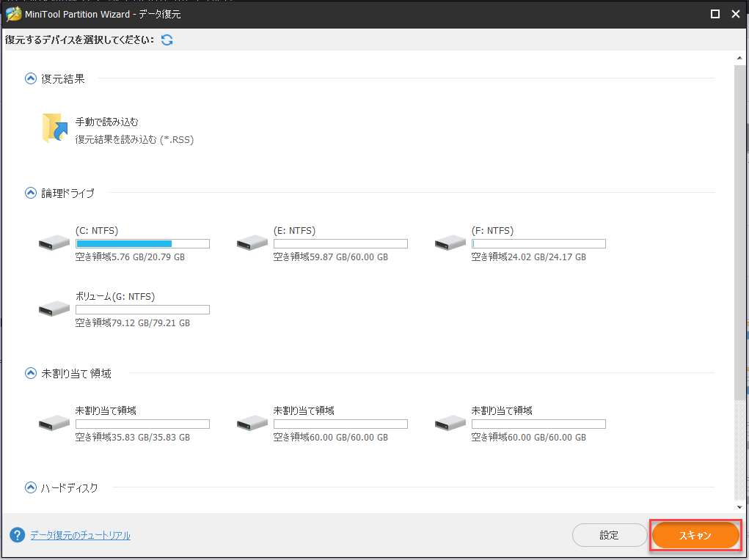Image resolution: width=749 pixels, height=560 pixels.
Task: Click the scrollbar down arrow
Action: click(x=738, y=507)
